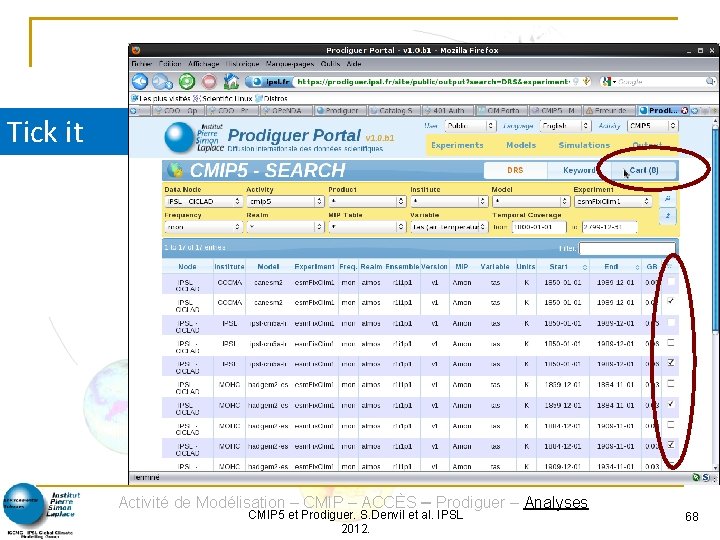This screenshot has height=540, width=720.
Task: Tick the unchecked CCCMA canesm2 row checkbox
Action: pos(671,281)
